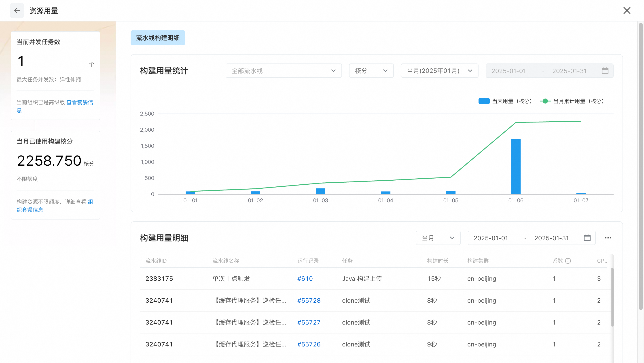
Task: Open run record #55728
Action: point(309,301)
